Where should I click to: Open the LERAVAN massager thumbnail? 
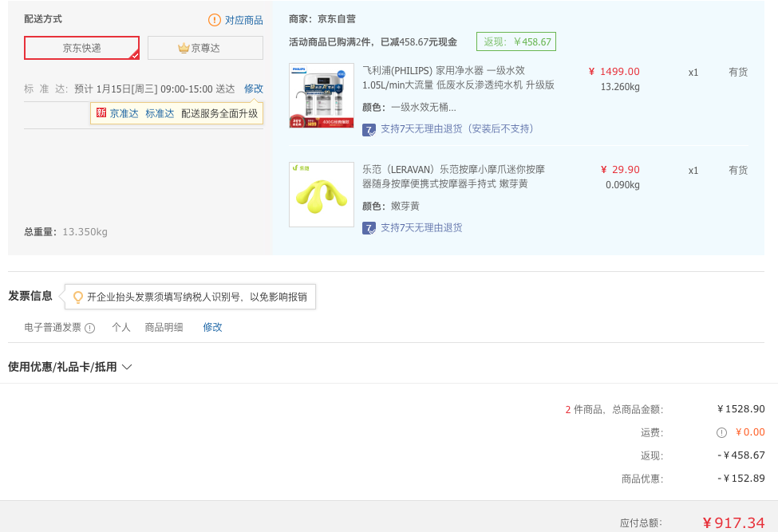click(x=322, y=195)
